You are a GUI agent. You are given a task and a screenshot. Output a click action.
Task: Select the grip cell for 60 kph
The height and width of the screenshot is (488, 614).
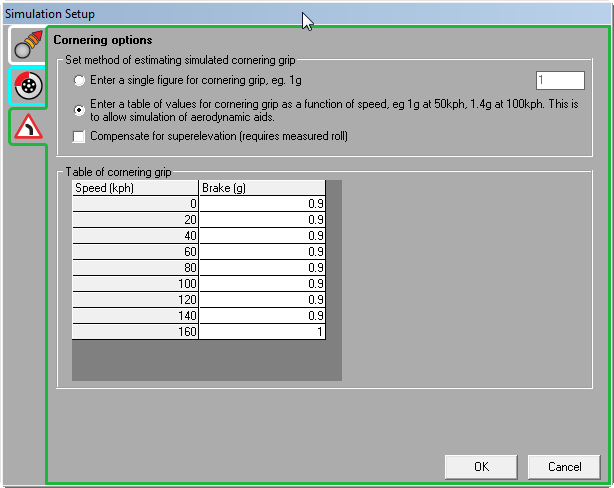coord(262,252)
